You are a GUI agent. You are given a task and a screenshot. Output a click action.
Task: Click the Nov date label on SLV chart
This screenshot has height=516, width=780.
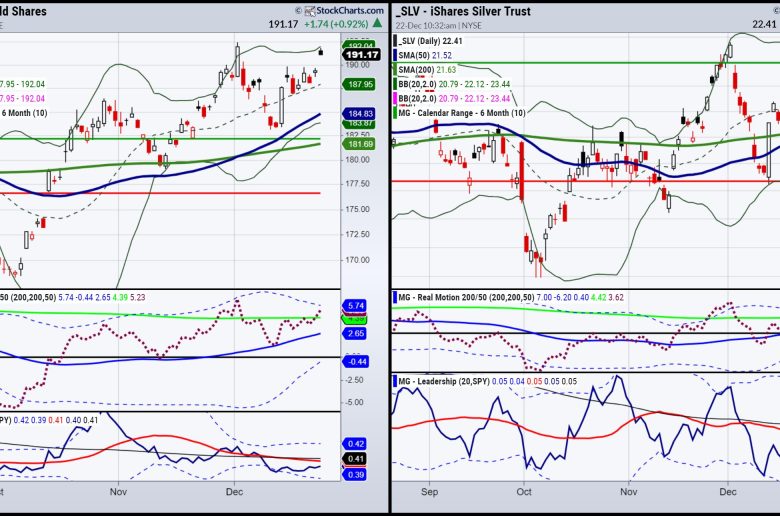(629, 492)
